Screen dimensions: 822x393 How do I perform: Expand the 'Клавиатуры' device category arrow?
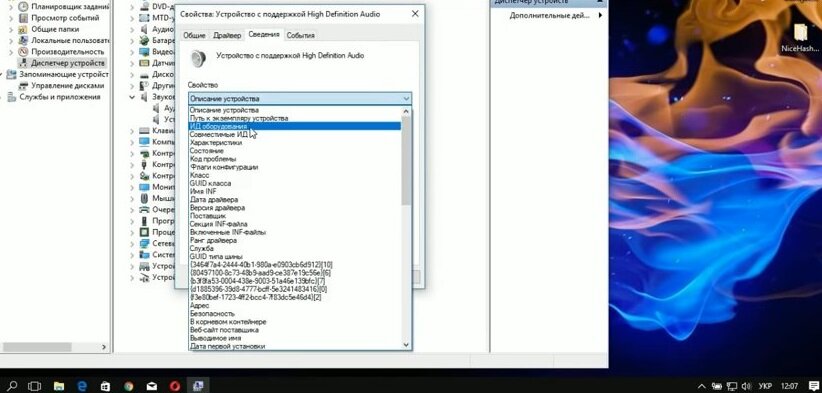pos(133,130)
